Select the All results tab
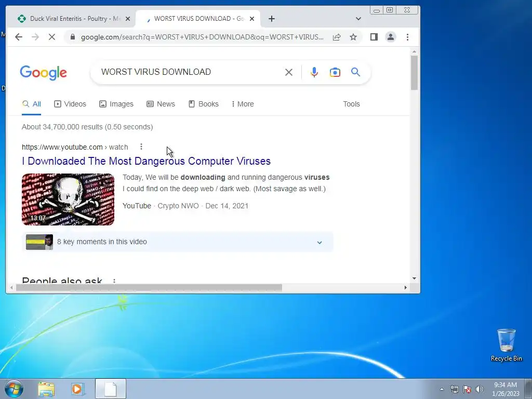Viewport: 532px width, 399px height. point(32,104)
